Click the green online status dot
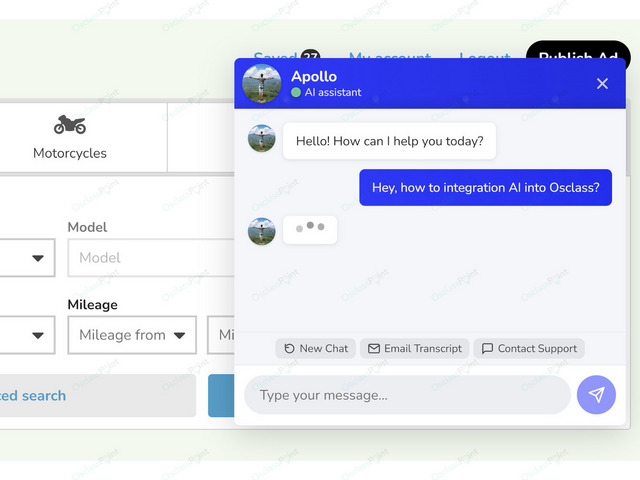The height and width of the screenshot is (480, 640). pos(296,93)
